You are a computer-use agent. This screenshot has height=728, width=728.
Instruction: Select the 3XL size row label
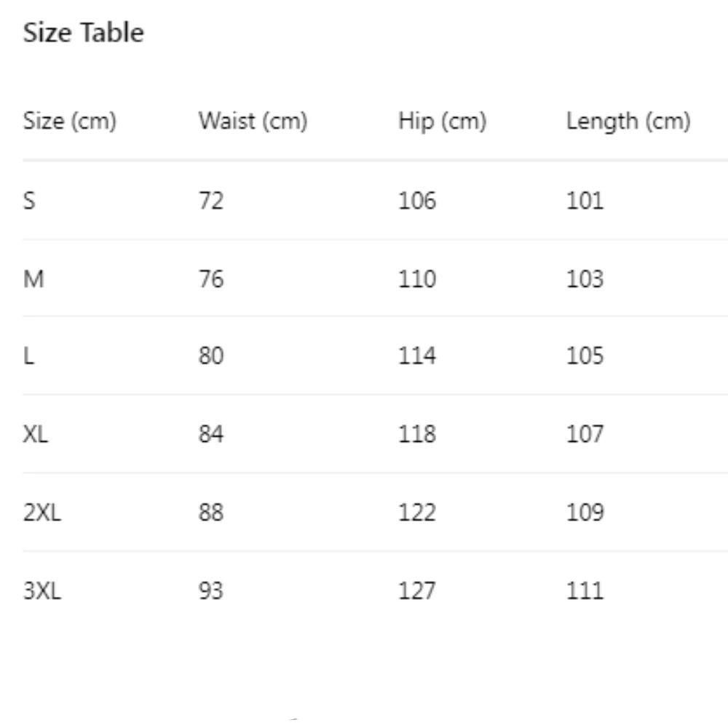(42, 590)
